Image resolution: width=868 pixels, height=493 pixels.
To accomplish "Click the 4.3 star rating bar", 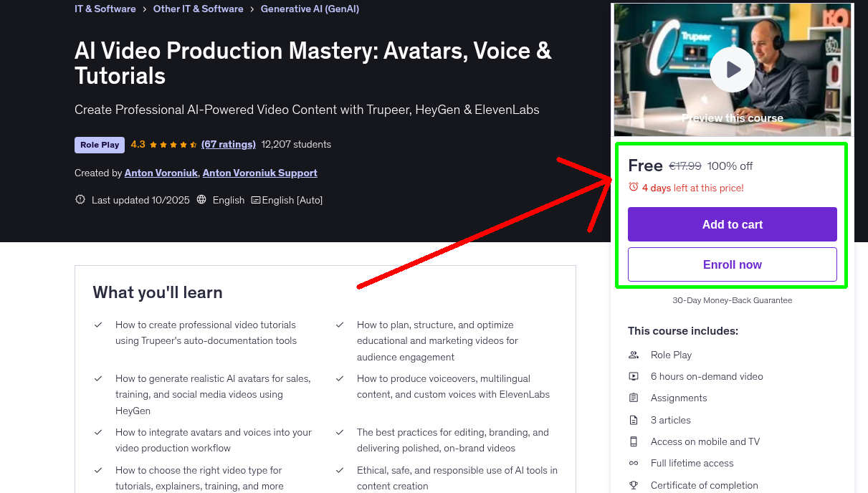I will point(163,144).
